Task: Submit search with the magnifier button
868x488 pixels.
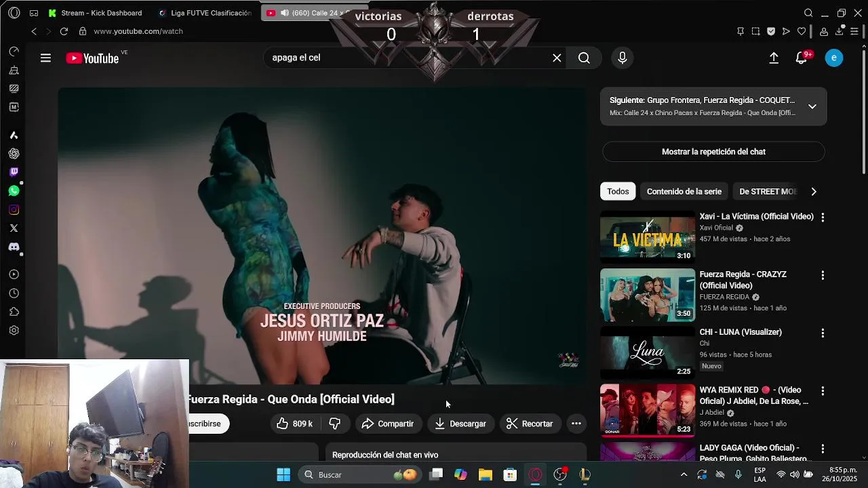Action: 584,58
